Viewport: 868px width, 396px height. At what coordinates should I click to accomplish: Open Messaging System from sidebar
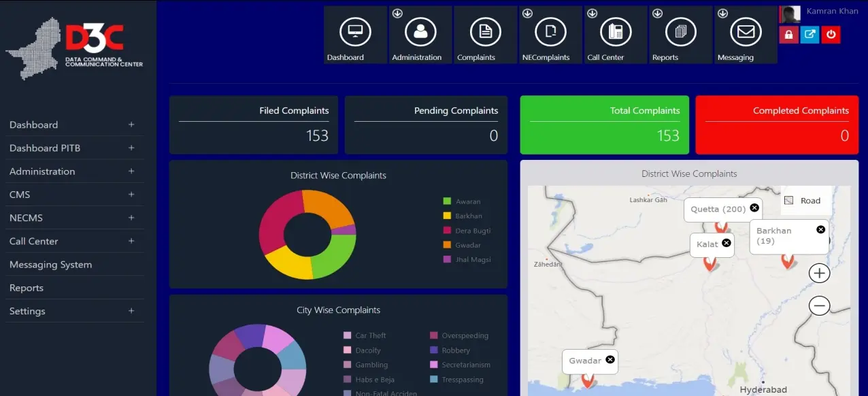(51, 265)
